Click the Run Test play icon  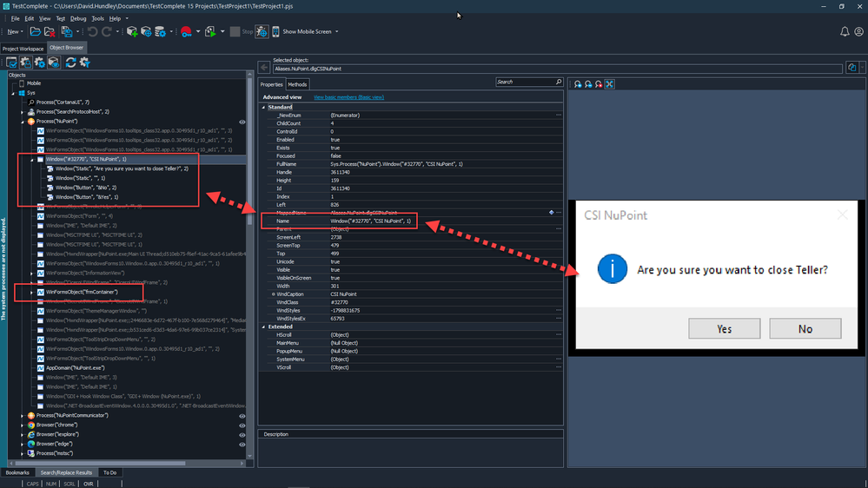(x=209, y=32)
